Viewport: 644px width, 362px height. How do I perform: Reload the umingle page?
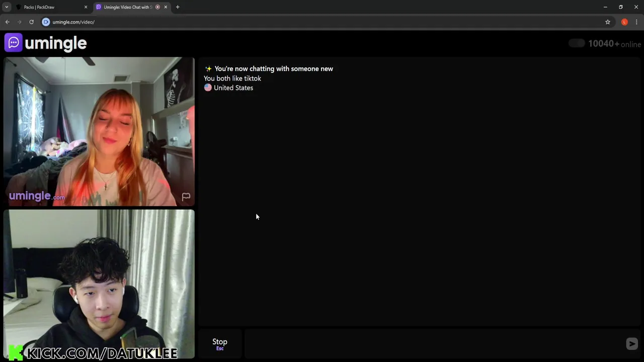pyautogui.click(x=31, y=22)
